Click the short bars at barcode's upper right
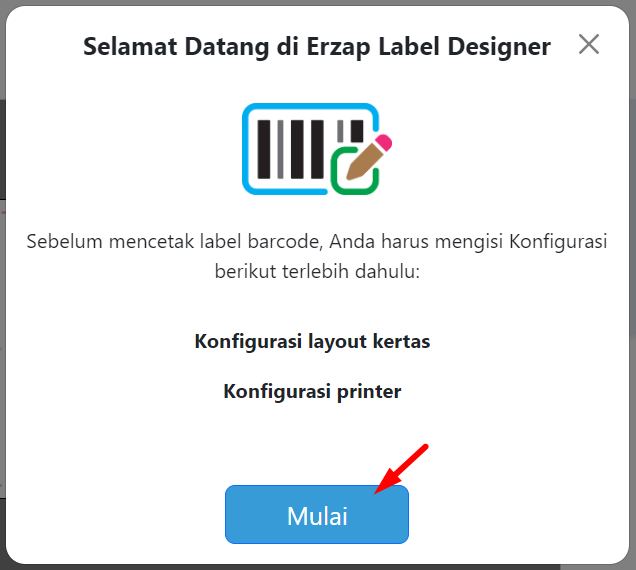Viewport: 636px width, 570px height. pos(350,131)
